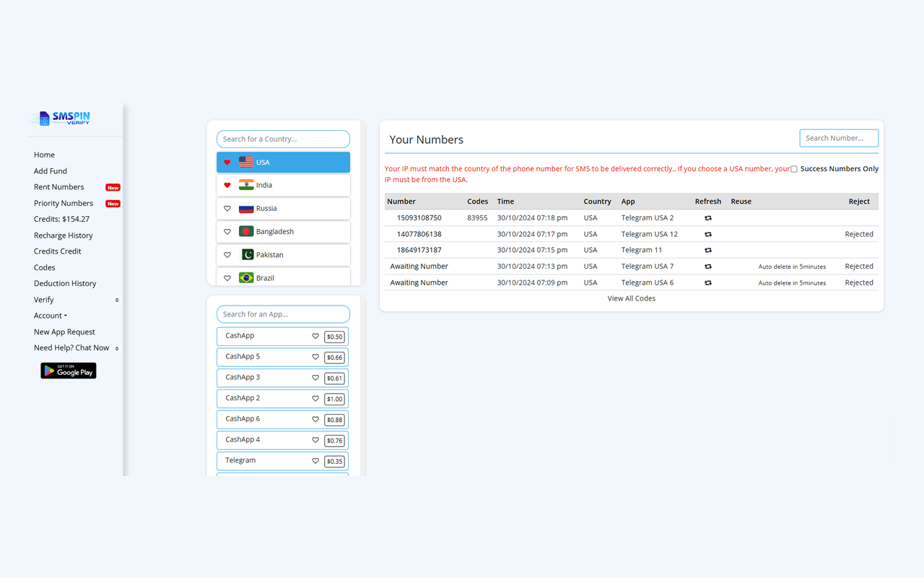Click the View All Codes link

(631, 298)
